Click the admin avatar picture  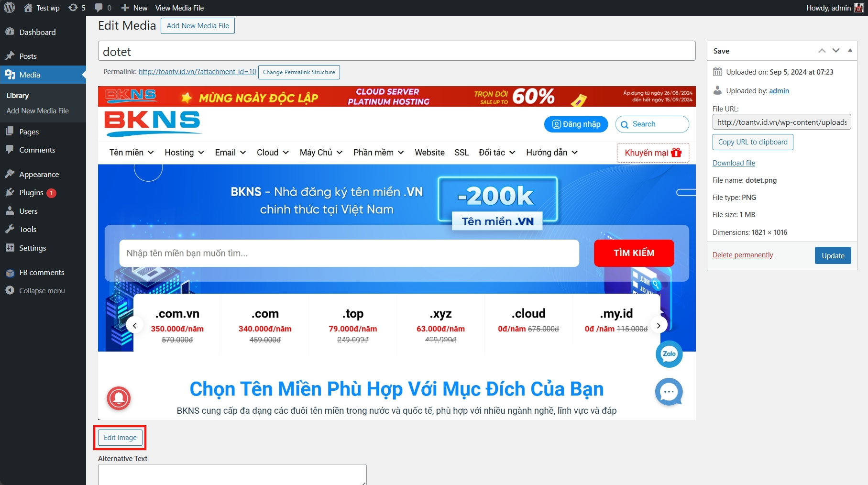point(859,8)
